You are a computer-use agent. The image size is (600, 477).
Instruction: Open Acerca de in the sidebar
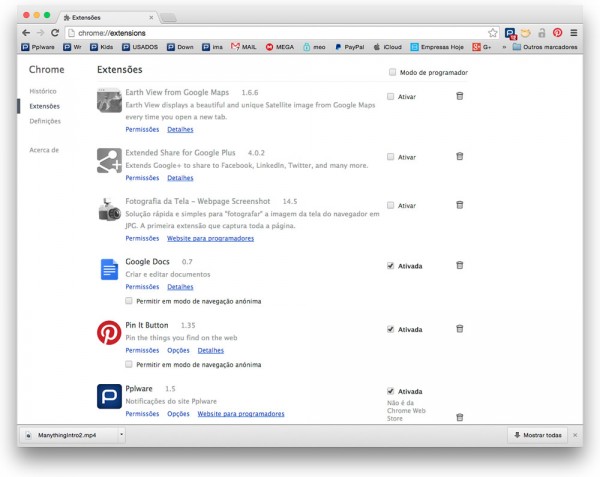[x=44, y=150]
